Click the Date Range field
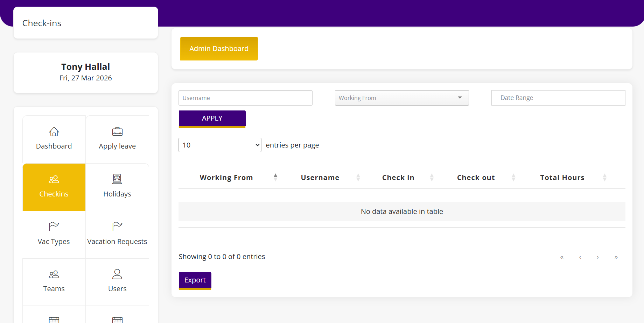644x323 pixels. pyautogui.click(x=558, y=98)
